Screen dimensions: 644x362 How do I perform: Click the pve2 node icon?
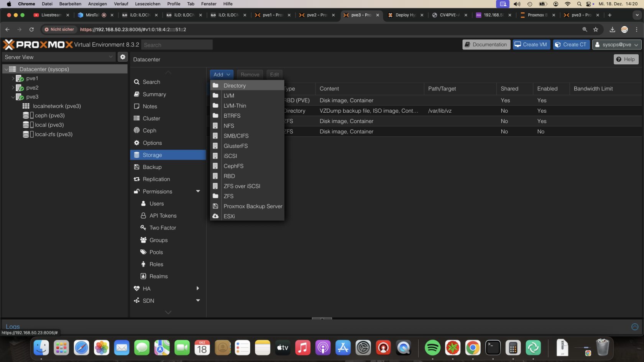tap(20, 88)
